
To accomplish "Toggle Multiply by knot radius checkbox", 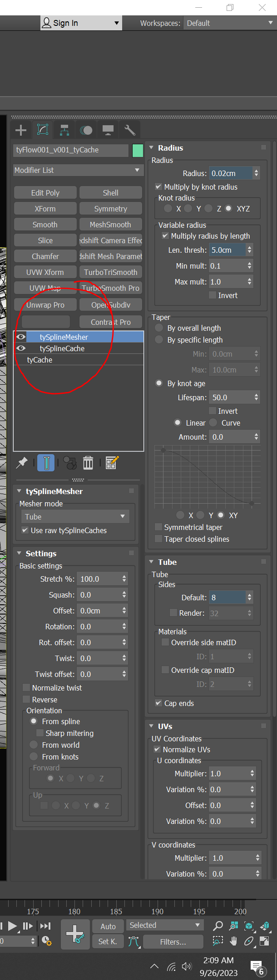I will [158, 187].
